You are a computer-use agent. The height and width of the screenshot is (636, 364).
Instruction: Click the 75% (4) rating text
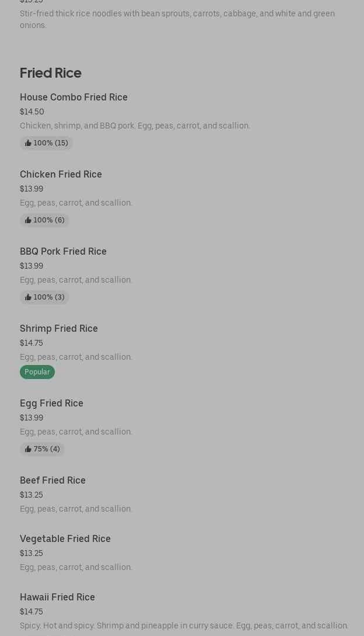tap(47, 449)
